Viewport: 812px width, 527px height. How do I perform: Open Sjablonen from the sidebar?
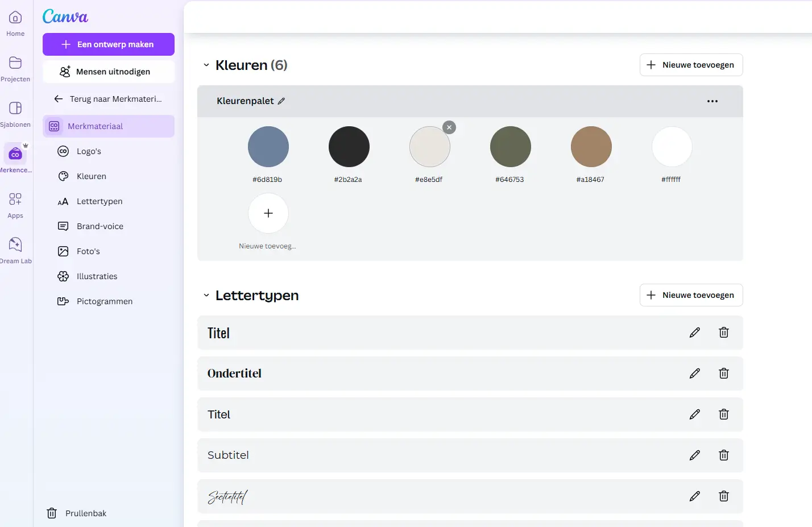15,114
